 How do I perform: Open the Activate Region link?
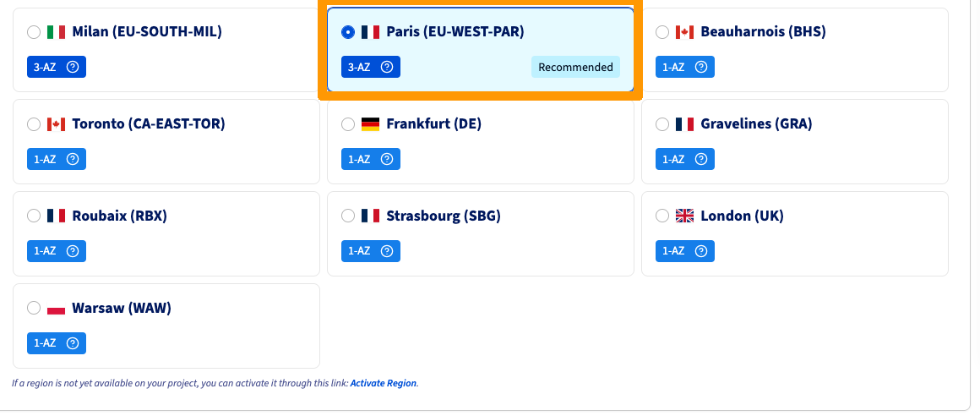tap(384, 383)
